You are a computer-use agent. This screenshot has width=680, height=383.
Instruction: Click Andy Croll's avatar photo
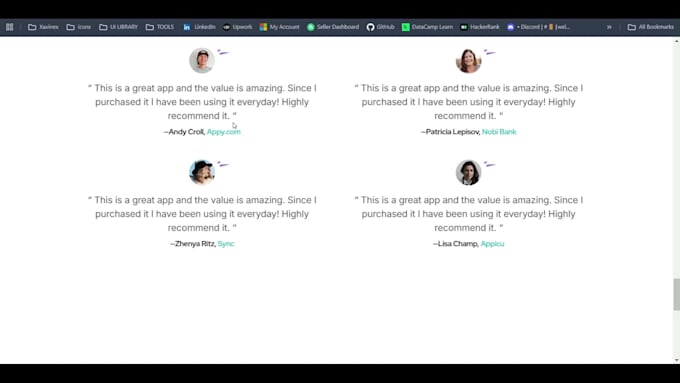(202, 60)
